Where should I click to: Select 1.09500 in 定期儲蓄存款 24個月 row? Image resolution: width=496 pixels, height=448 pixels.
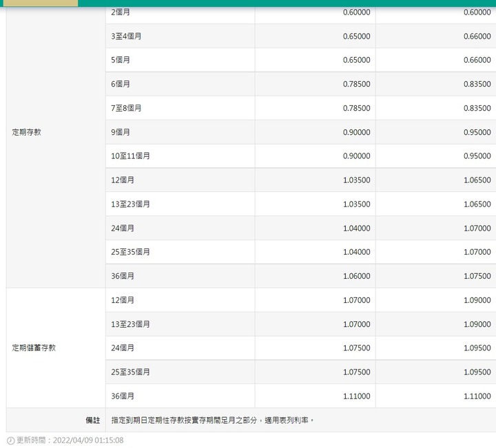pyautogui.click(x=477, y=348)
